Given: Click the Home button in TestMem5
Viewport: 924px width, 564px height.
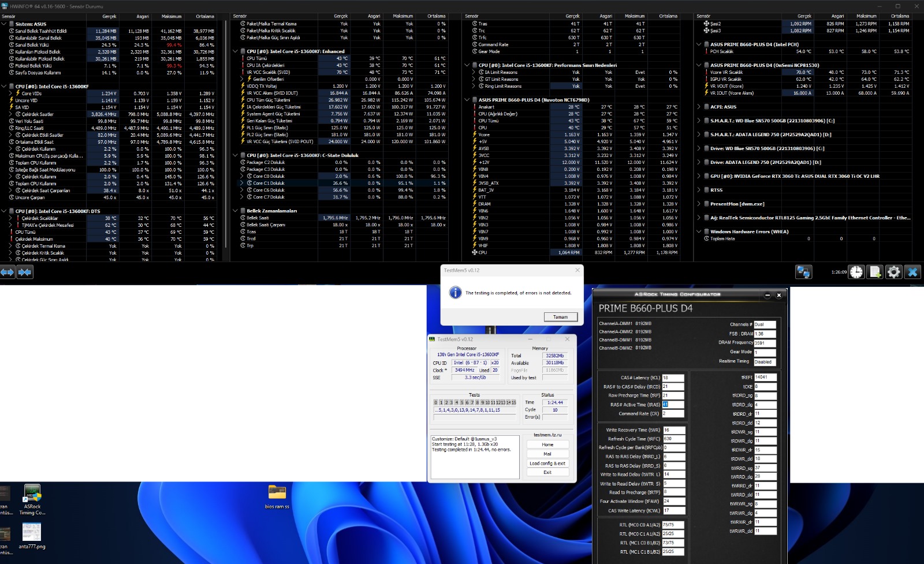Looking at the screenshot, I should click(x=547, y=445).
